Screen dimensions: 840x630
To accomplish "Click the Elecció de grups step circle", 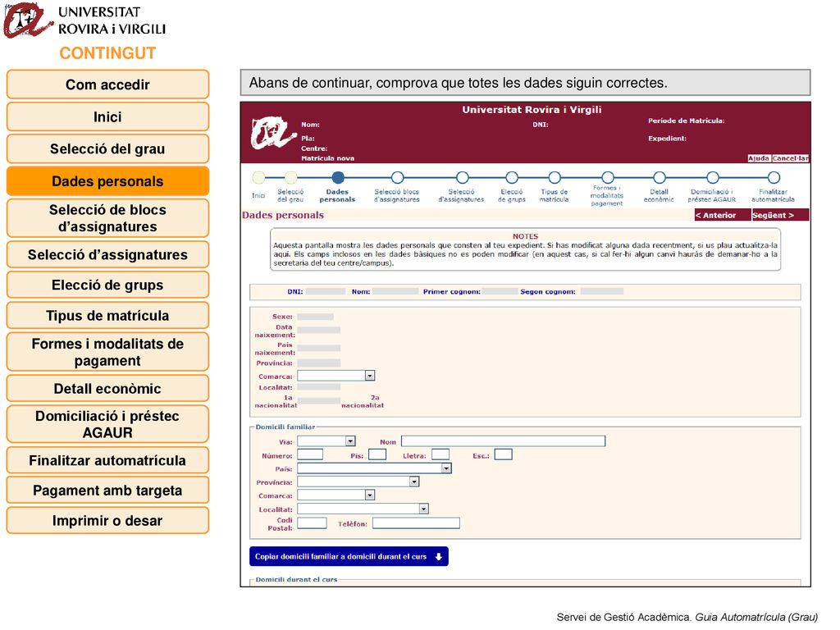I will click(512, 177).
